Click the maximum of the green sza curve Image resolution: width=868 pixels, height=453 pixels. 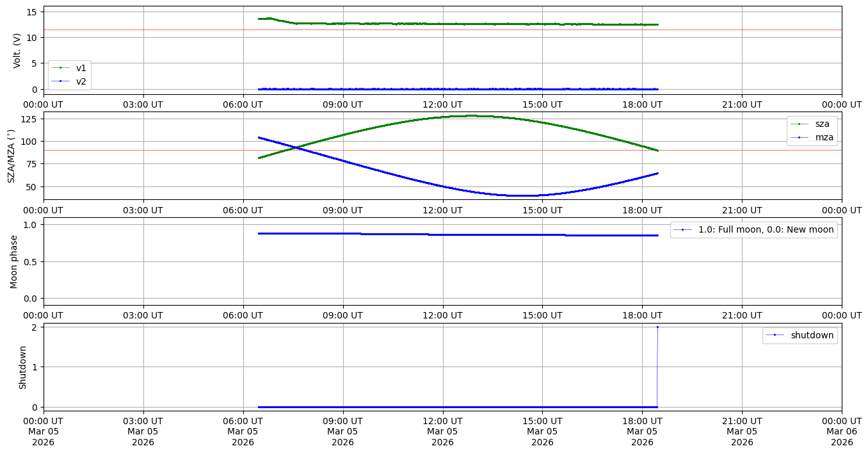(472, 116)
